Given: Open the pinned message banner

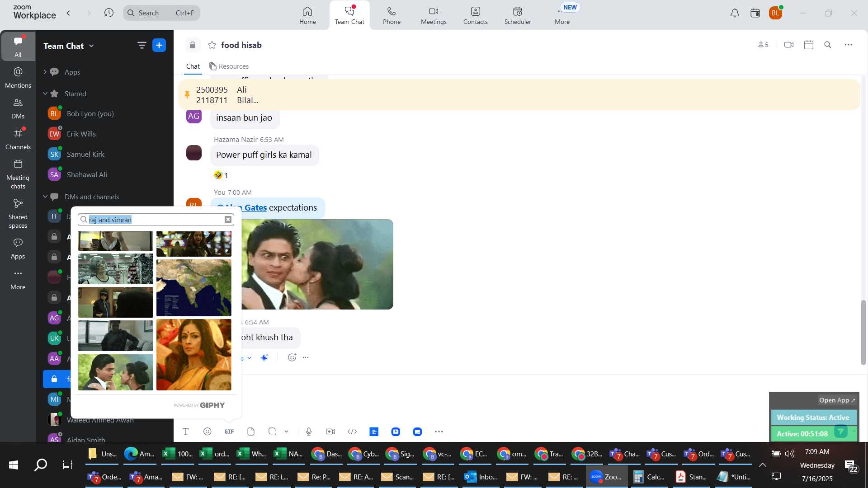Looking at the screenshot, I should (x=519, y=95).
